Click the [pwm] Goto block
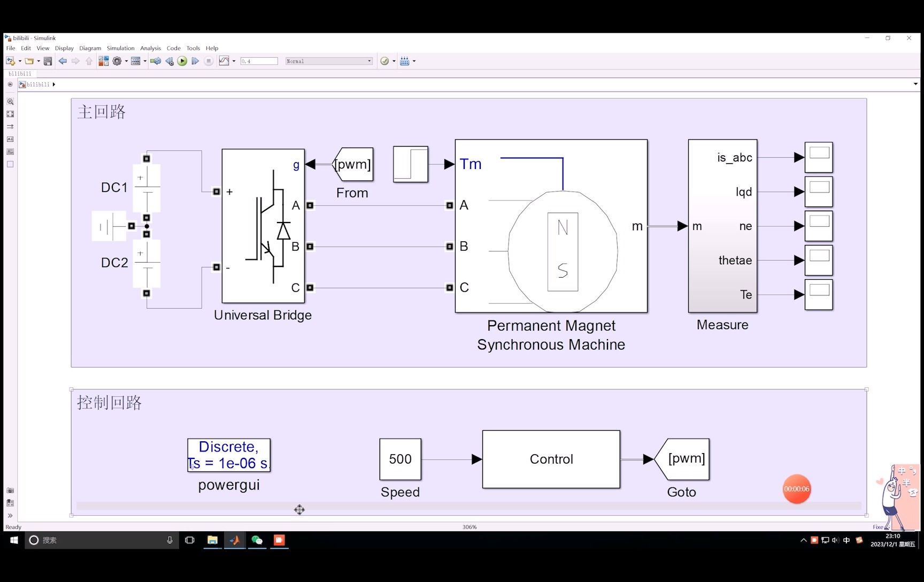This screenshot has height=582, width=924. [682, 460]
